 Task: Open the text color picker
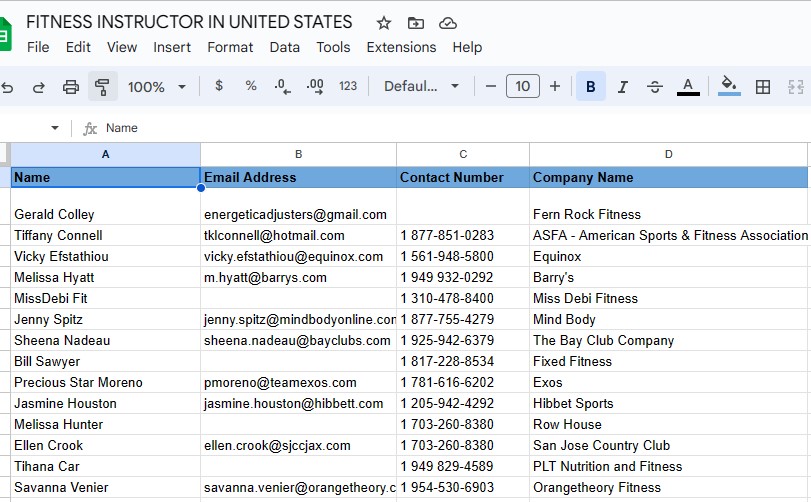coord(688,86)
